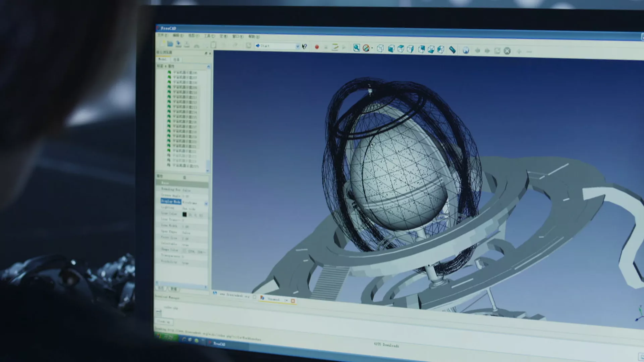Open the second menu bar item
Image resolution: width=644 pixels, height=362 pixels.
click(178, 36)
